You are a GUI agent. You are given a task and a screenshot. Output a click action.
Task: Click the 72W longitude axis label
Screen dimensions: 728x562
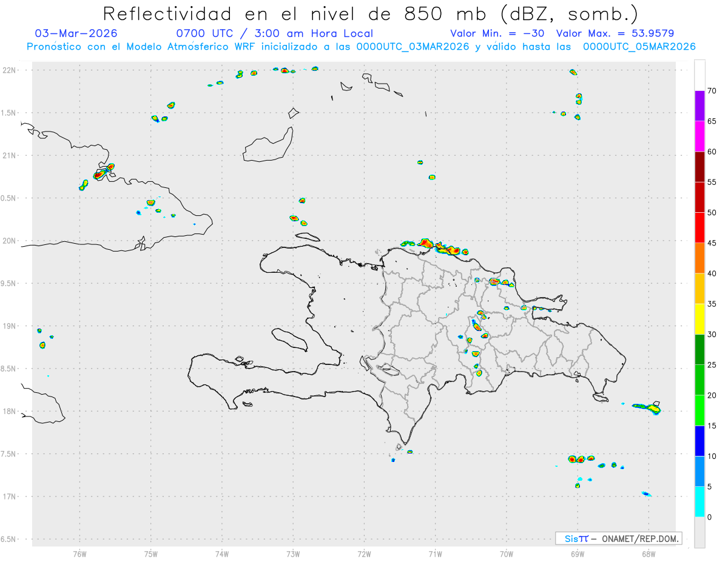point(364,554)
